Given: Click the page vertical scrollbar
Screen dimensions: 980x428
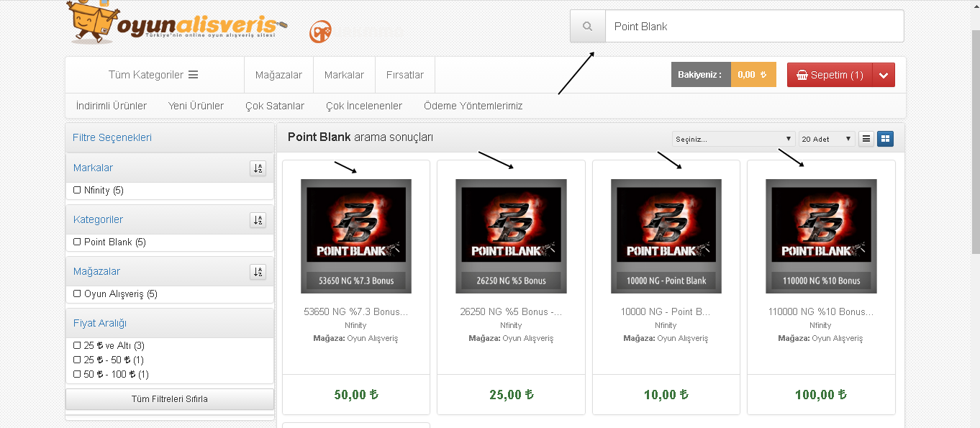Looking at the screenshot, I should click(975, 140).
